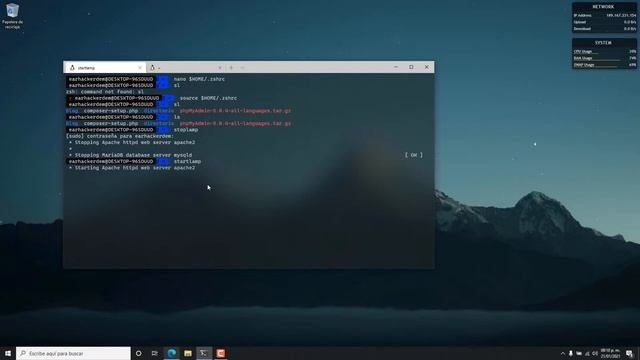Open the Windows Start menu
This screenshot has height=360, width=640.
pyautogui.click(x=8, y=353)
